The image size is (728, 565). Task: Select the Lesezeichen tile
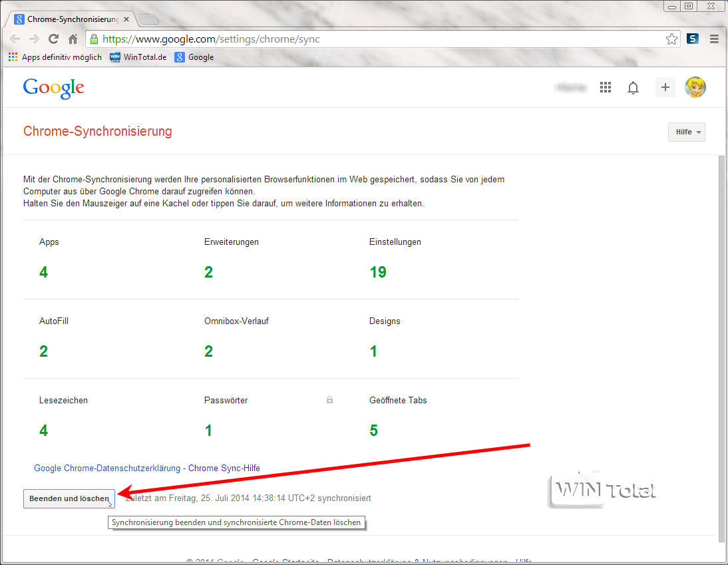click(105, 418)
